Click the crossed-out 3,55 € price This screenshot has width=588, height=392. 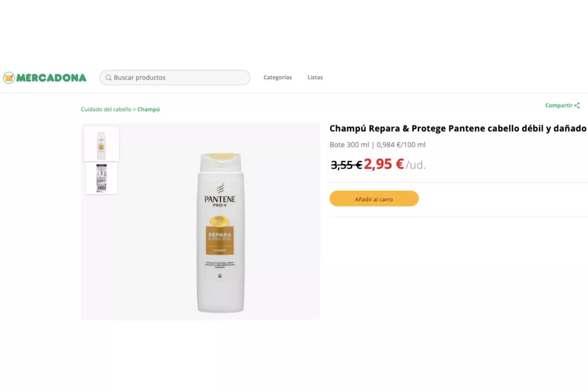pyautogui.click(x=346, y=165)
